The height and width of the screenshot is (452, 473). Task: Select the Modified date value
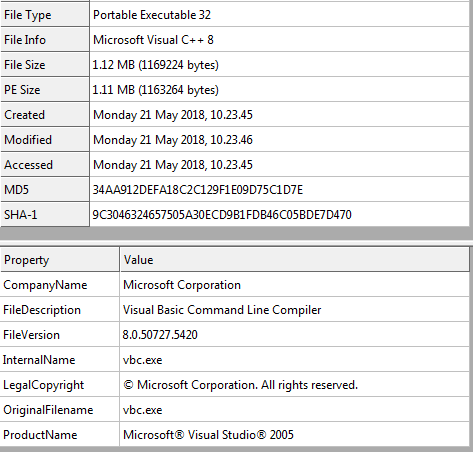(x=173, y=140)
